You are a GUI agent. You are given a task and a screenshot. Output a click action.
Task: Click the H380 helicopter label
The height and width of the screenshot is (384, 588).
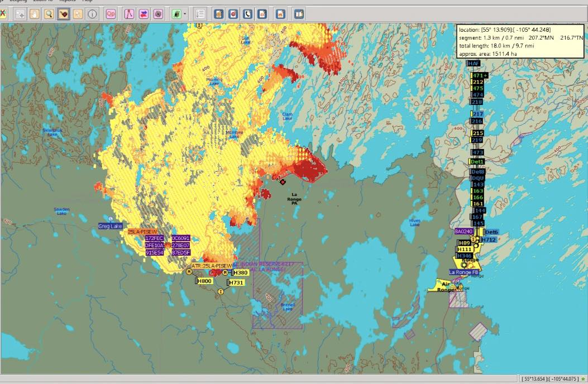240,272
